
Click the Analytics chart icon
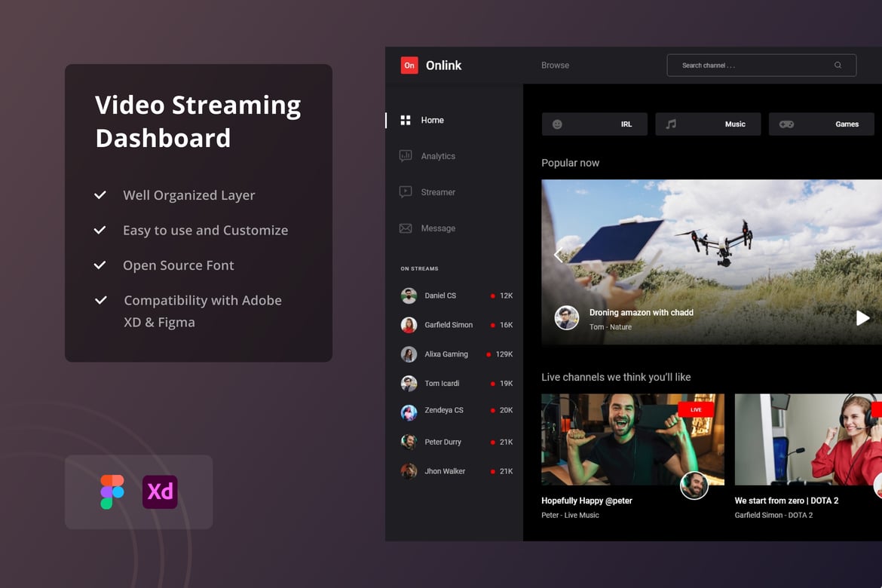click(405, 156)
